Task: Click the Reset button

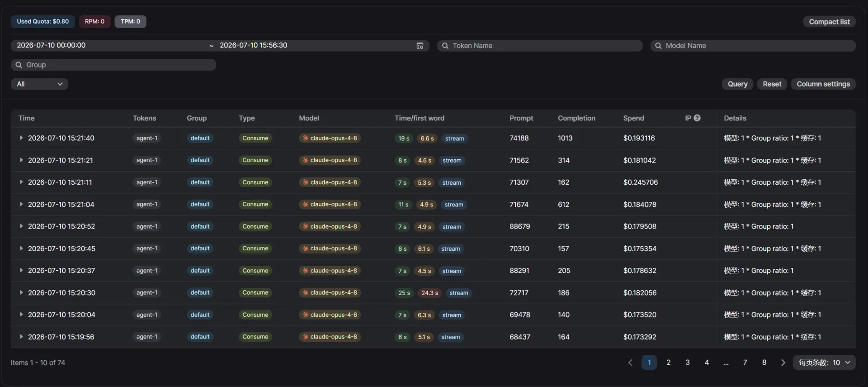Action: 772,84
